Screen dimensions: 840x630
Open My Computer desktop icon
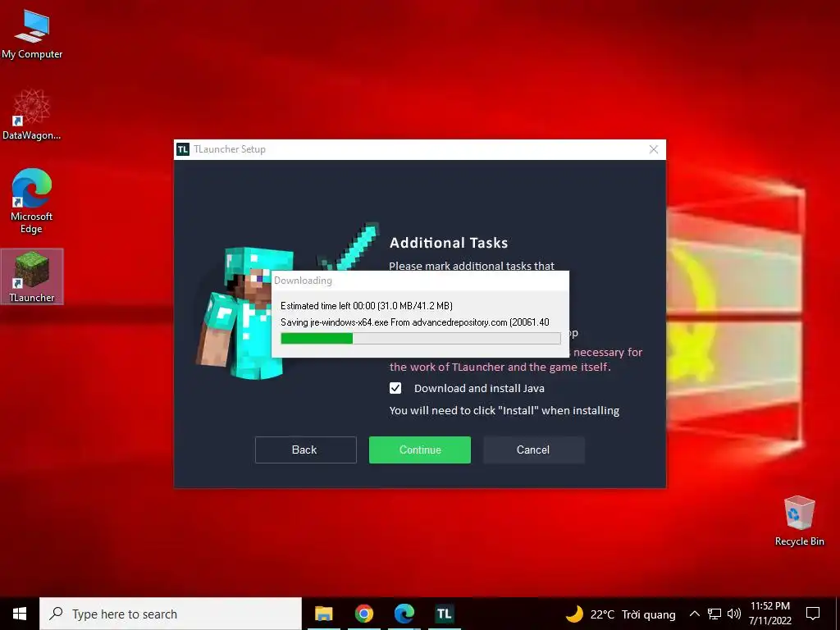pos(32,34)
